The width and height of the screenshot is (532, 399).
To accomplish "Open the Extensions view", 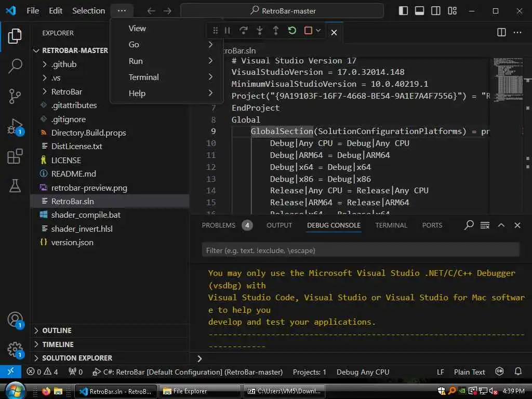I will coord(15,156).
